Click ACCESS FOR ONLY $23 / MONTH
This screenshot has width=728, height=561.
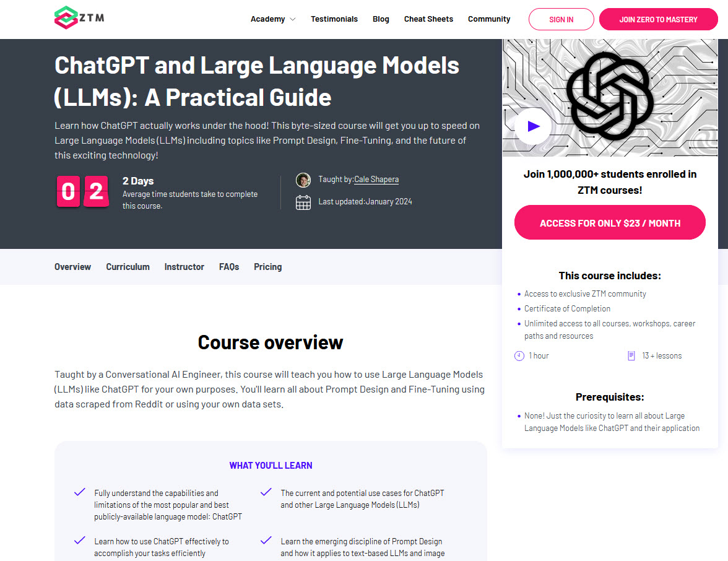[610, 222]
